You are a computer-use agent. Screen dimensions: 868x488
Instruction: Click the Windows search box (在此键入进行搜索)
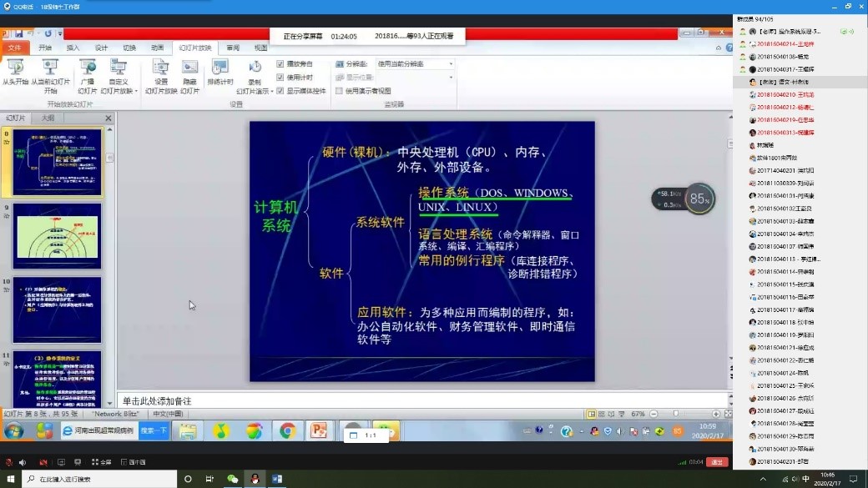click(99, 479)
